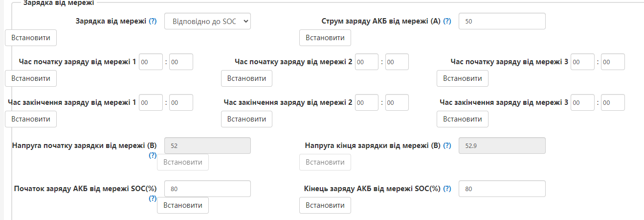The height and width of the screenshot is (220, 644).
Task: Focus minutes field of Час початку заряду 2
Action: pos(397,62)
